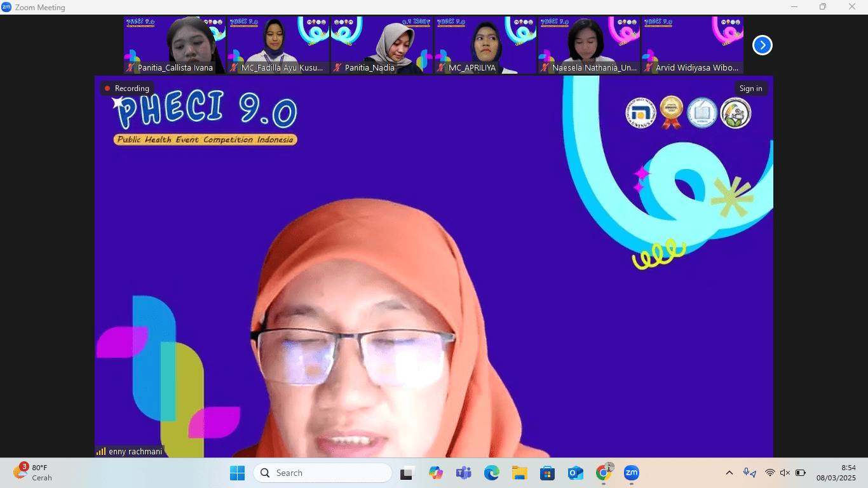Click the battery status tray icon

click(x=801, y=473)
